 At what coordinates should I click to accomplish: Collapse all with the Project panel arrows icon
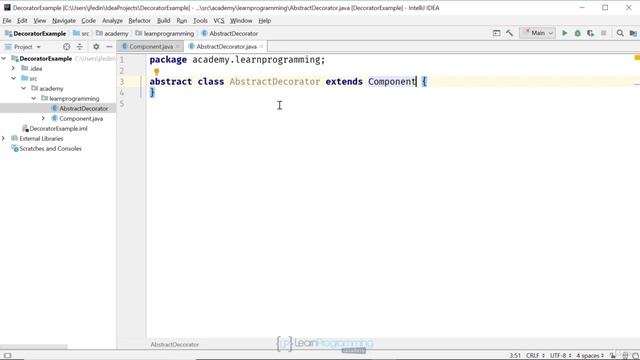80,47
